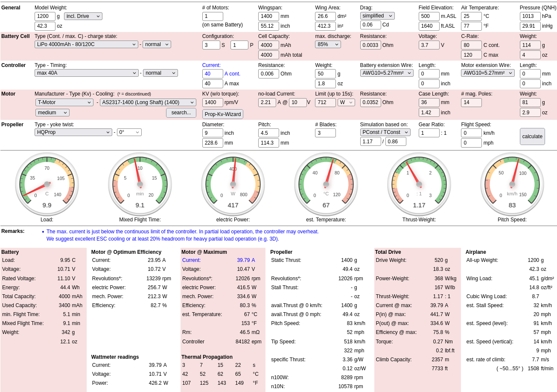Screen dimensions: 557x392
Task: Open the battery cell type dropdown
Action: [86, 44]
